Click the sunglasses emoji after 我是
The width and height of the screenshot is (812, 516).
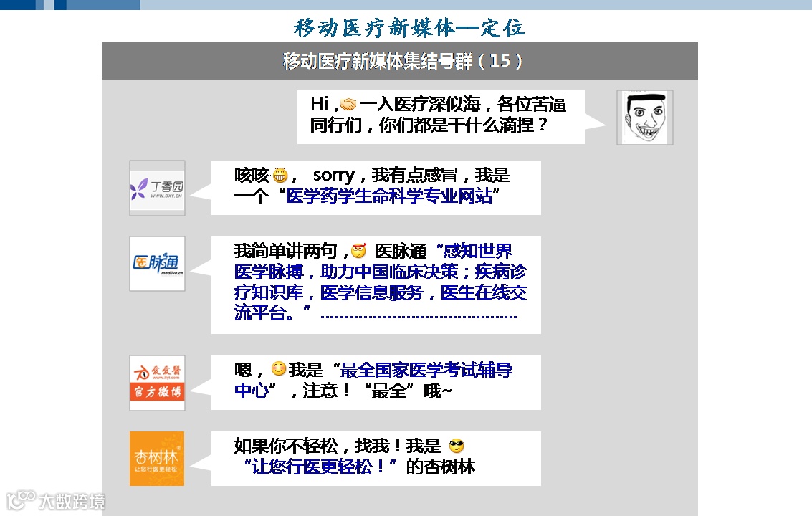pyautogui.click(x=457, y=446)
